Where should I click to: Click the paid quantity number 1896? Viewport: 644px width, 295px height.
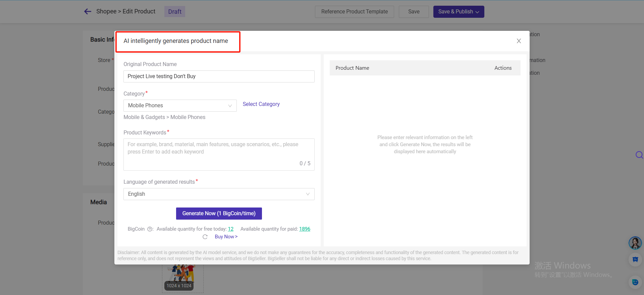(x=305, y=229)
